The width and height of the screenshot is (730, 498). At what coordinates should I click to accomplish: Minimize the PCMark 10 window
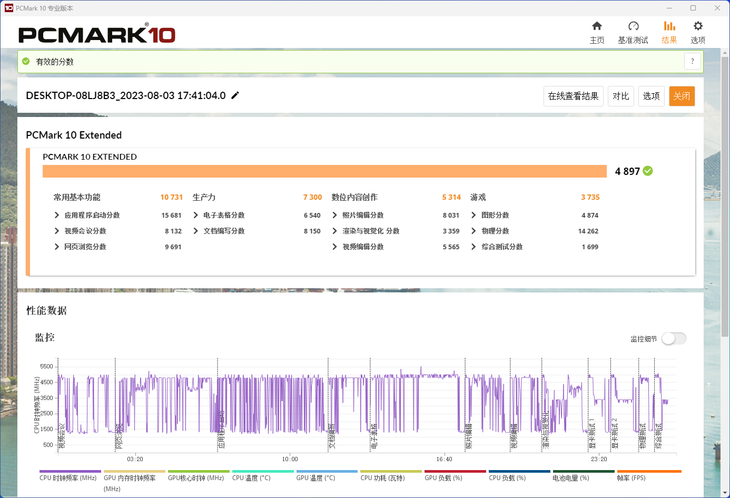[669, 8]
